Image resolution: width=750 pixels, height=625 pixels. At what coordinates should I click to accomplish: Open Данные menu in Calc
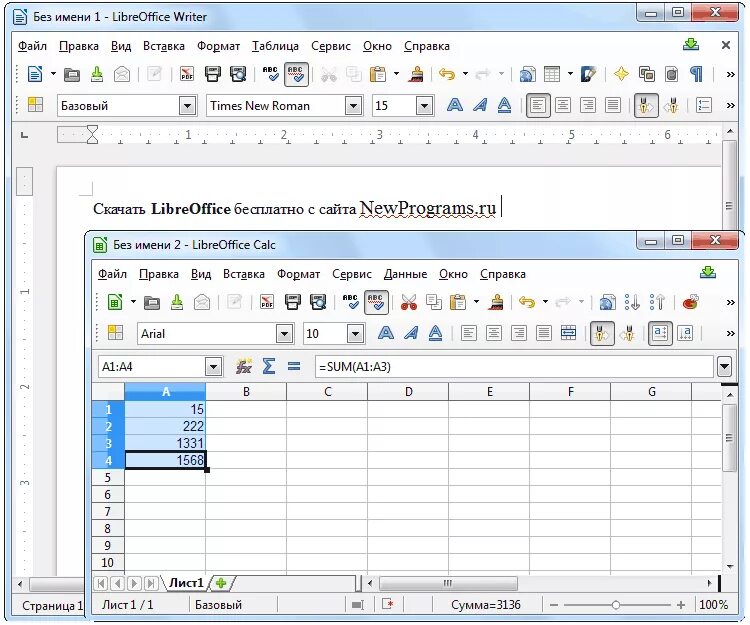coord(405,274)
